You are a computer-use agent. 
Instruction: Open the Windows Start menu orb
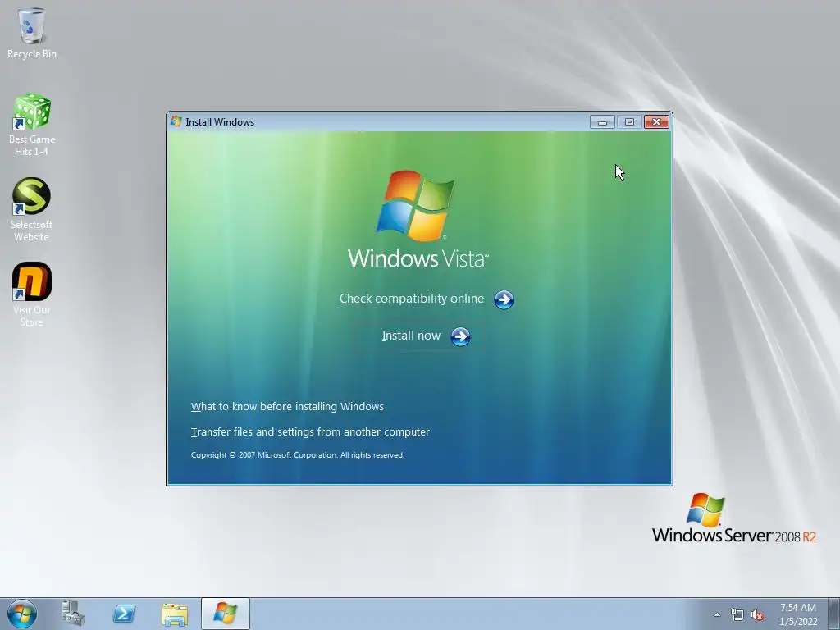point(22,614)
